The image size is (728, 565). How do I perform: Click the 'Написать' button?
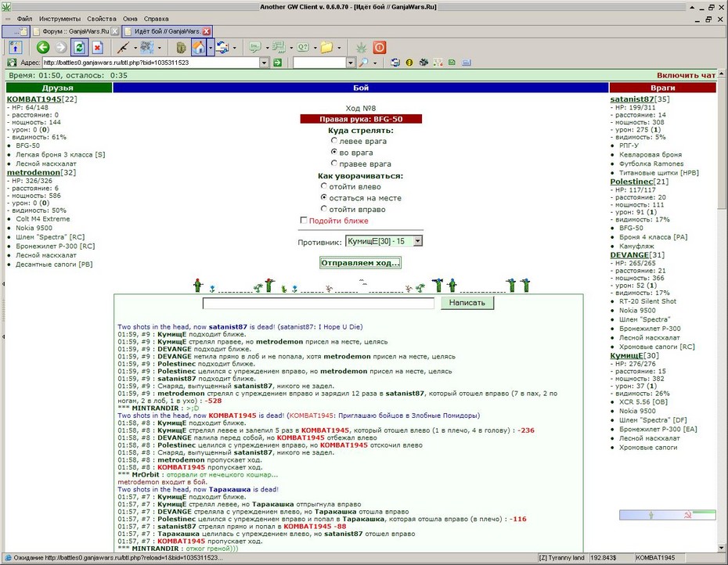(467, 303)
